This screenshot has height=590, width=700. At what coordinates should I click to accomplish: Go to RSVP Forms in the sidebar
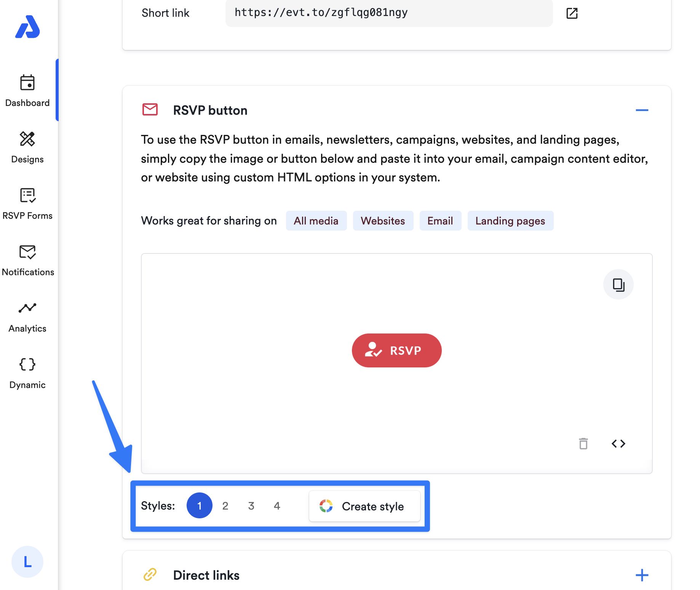click(27, 204)
